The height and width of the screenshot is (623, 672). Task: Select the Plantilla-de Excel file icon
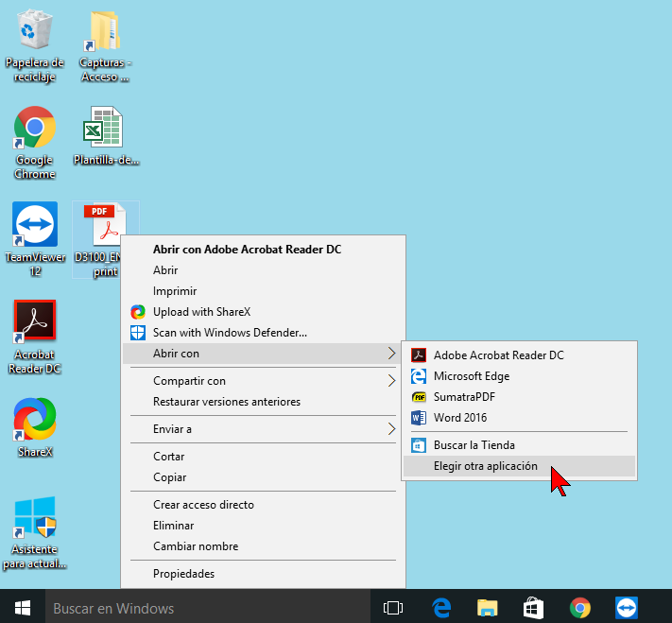coord(106,135)
